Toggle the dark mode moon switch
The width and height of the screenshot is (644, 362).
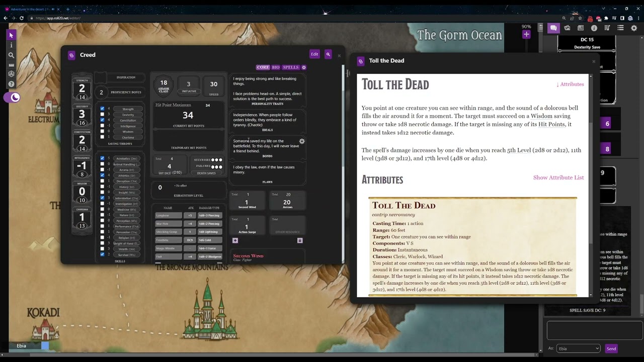12,98
